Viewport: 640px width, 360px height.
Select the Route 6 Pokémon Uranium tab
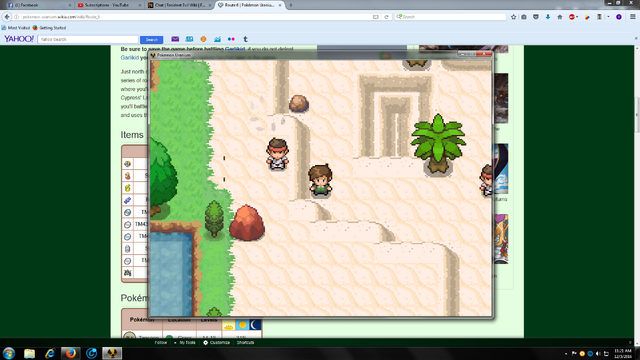(249, 5)
